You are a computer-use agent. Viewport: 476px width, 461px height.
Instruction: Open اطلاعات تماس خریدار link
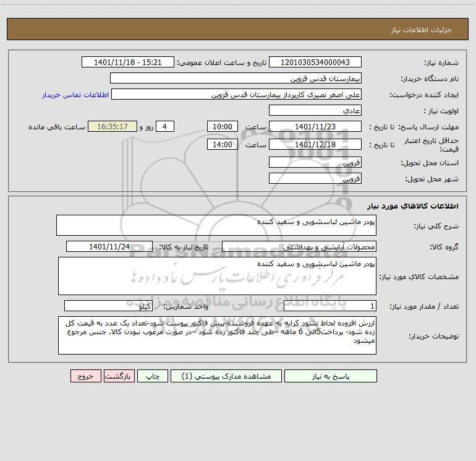pos(75,95)
